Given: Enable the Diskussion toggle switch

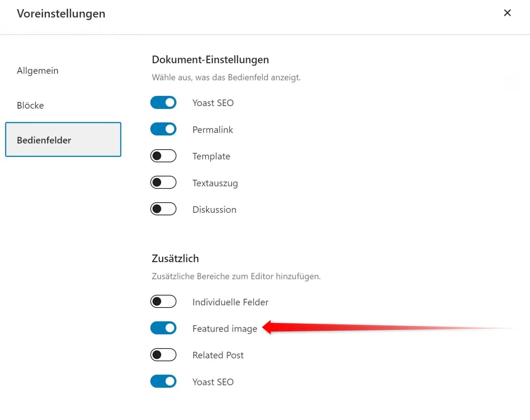Looking at the screenshot, I should tap(163, 209).
